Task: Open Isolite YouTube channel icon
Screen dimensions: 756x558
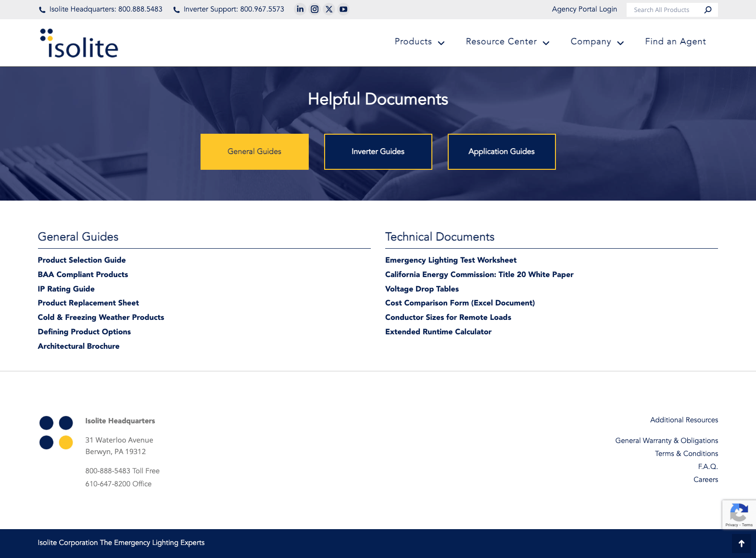Action: click(343, 9)
